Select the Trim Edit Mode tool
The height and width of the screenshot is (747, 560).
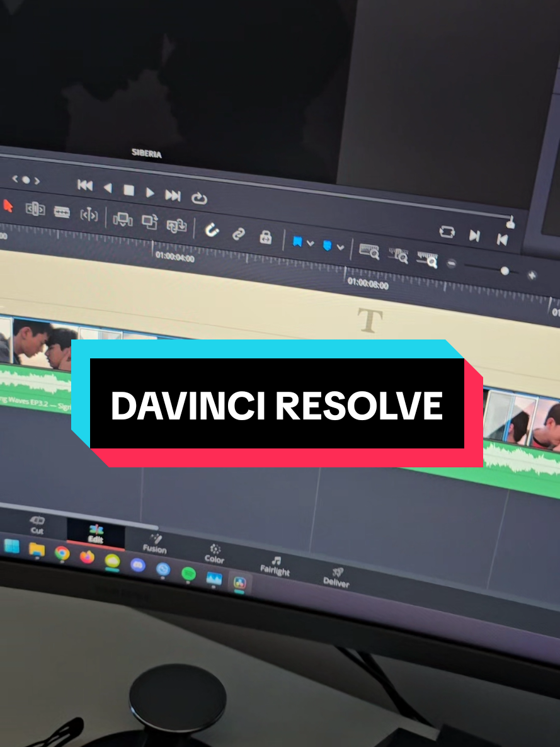point(35,208)
